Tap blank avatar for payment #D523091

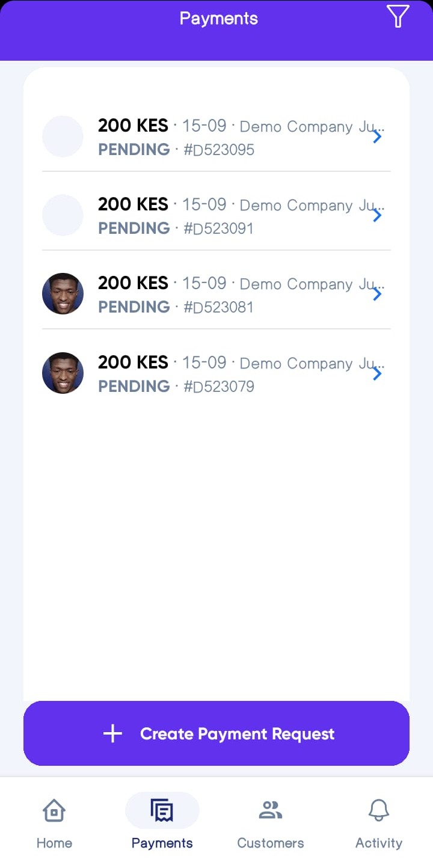pyautogui.click(x=63, y=215)
